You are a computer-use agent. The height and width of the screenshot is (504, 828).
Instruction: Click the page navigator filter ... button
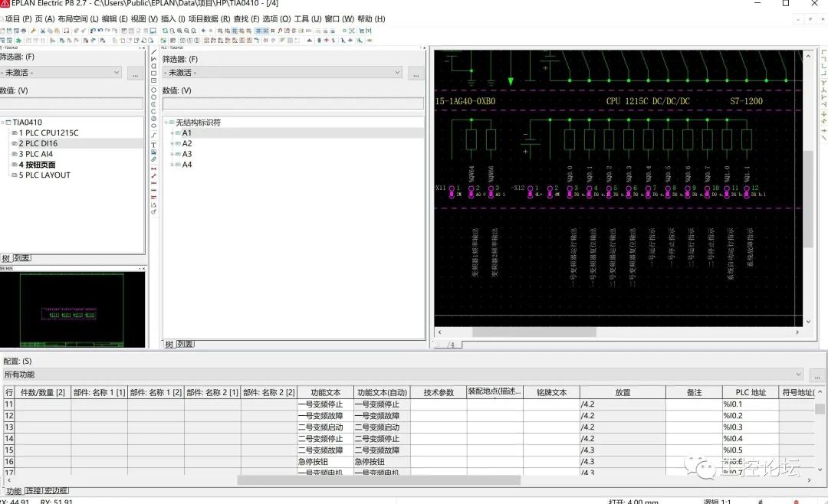pyautogui.click(x=135, y=74)
